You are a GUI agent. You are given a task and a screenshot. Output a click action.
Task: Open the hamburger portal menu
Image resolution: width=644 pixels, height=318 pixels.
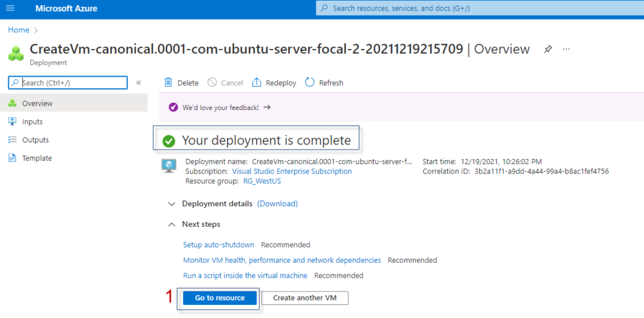(x=11, y=8)
